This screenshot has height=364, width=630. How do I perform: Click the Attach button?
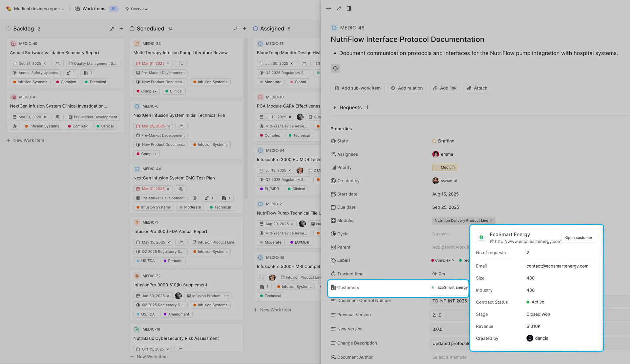coord(477,88)
